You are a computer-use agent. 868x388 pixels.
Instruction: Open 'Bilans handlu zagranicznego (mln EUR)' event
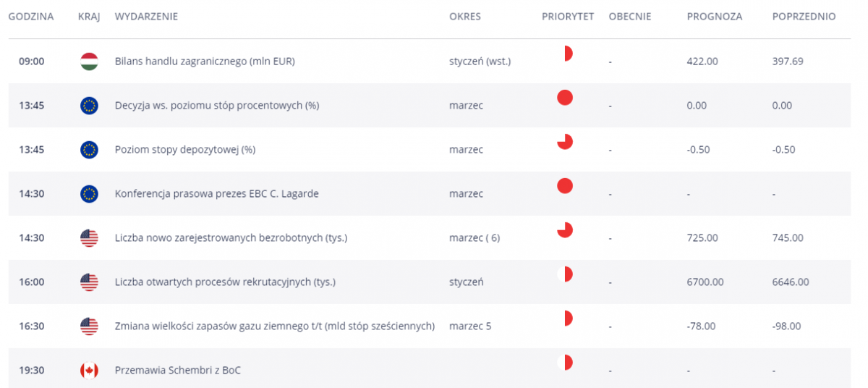[x=205, y=62]
